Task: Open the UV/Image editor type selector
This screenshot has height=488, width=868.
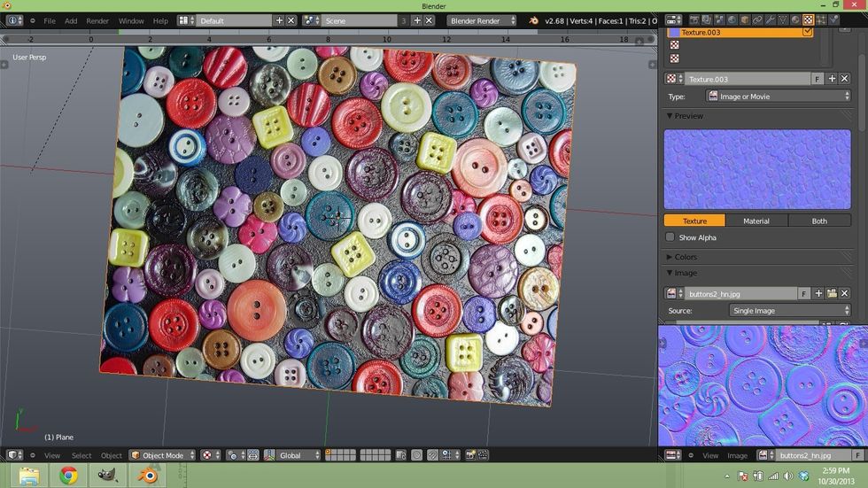Action: coord(674,455)
